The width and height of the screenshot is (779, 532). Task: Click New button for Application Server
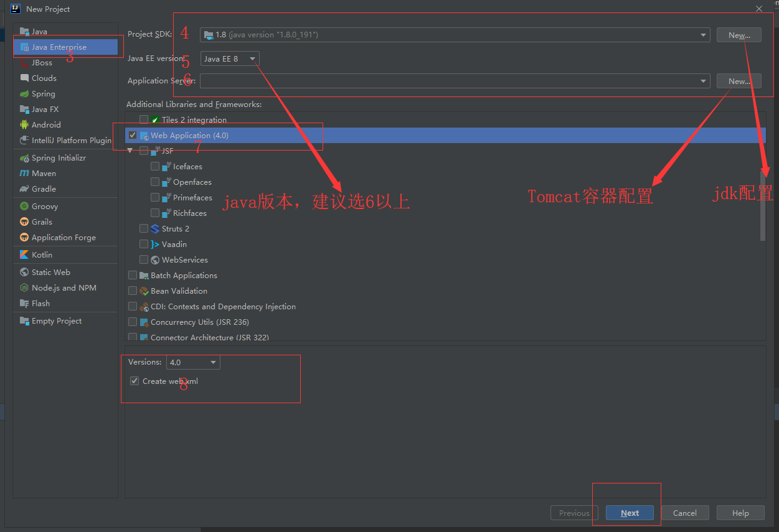pyautogui.click(x=739, y=81)
